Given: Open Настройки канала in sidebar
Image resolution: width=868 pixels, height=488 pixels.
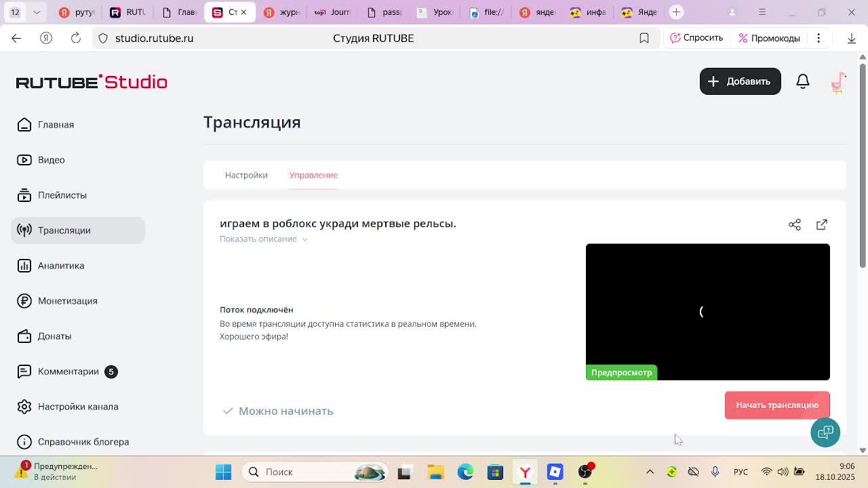Looking at the screenshot, I should 68,407.
